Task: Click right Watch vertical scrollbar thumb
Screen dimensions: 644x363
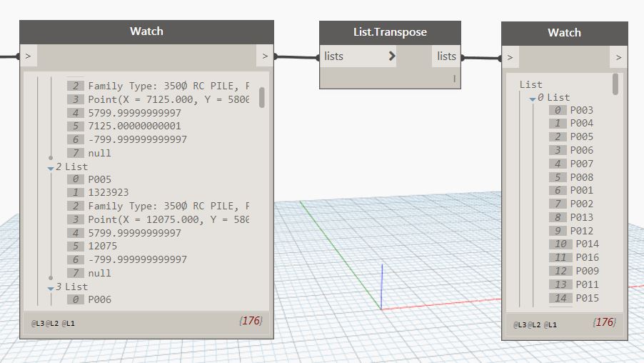Action: (615, 84)
